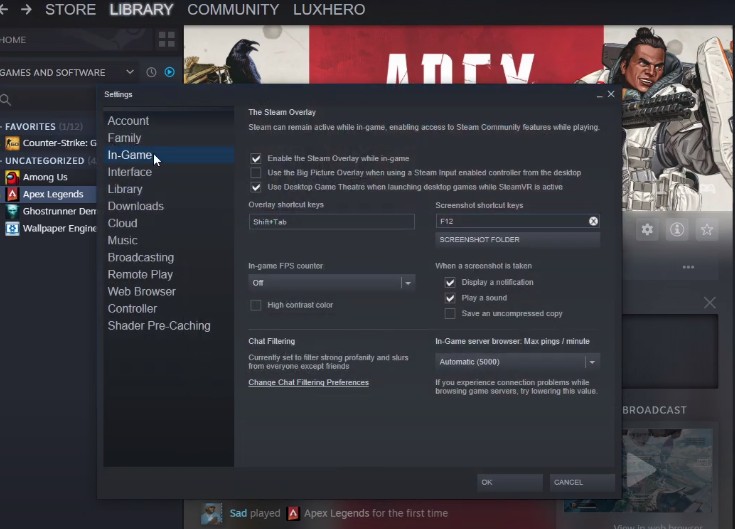
Task: Click the Screenshot Folder button
Action: click(517, 239)
